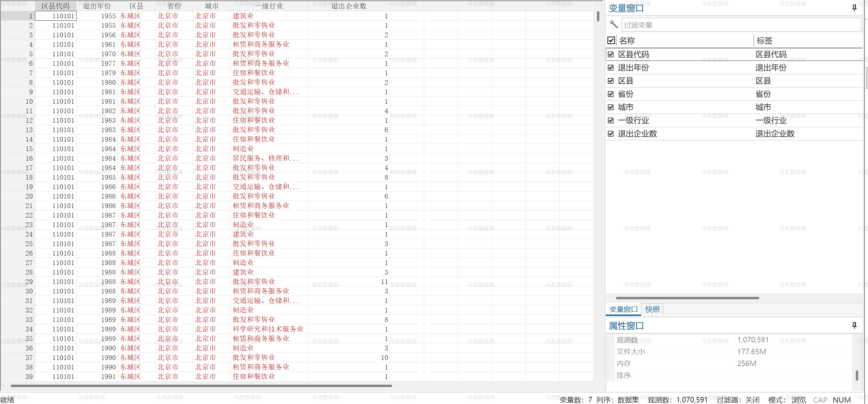Viewport: 868px width, 404px height.
Task: Uncheck the 退出企业数 variable checkbox
Action: point(611,133)
